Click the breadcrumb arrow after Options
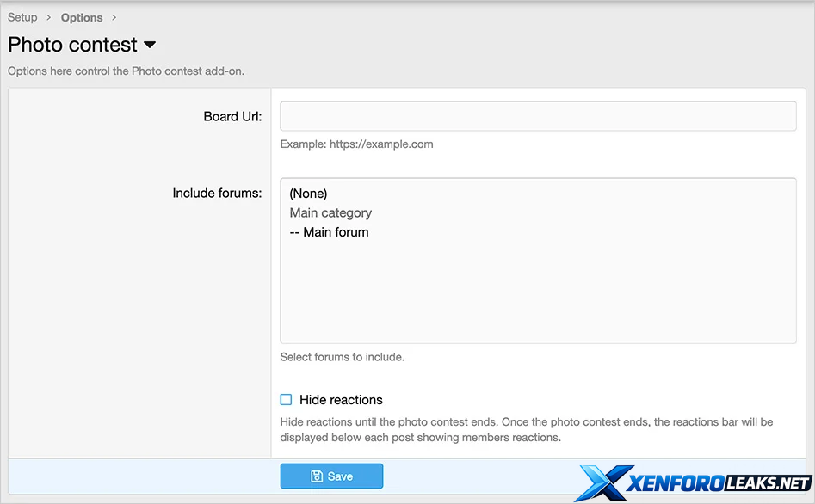This screenshot has width=815, height=504. point(114,17)
